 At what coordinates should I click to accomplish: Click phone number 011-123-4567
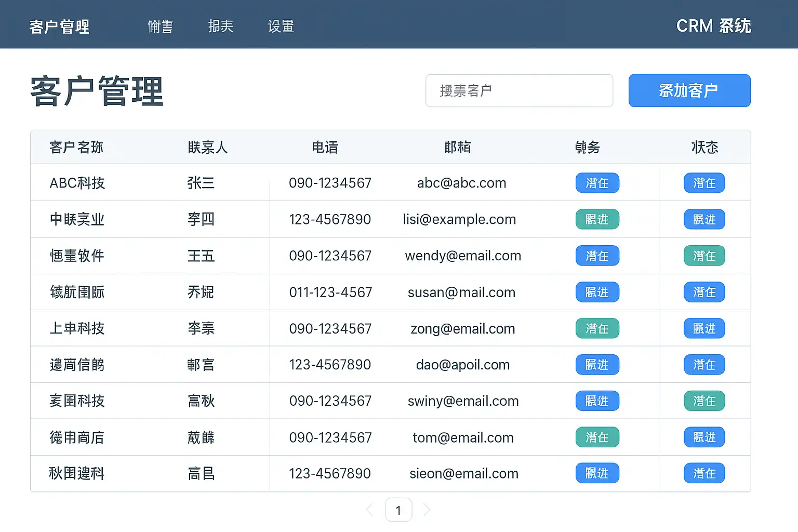pyautogui.click(x=330, y=292)
